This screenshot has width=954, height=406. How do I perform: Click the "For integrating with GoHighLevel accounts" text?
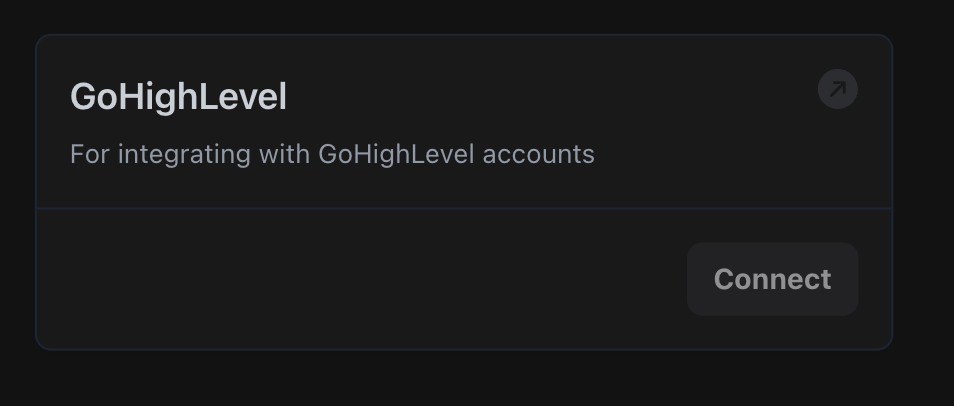tap(332, 155)
